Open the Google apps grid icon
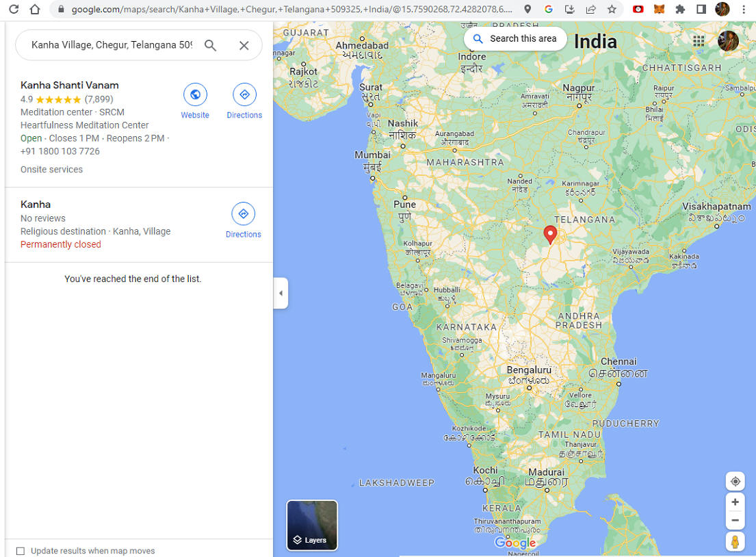756x557 pixels. coord(699,41)
